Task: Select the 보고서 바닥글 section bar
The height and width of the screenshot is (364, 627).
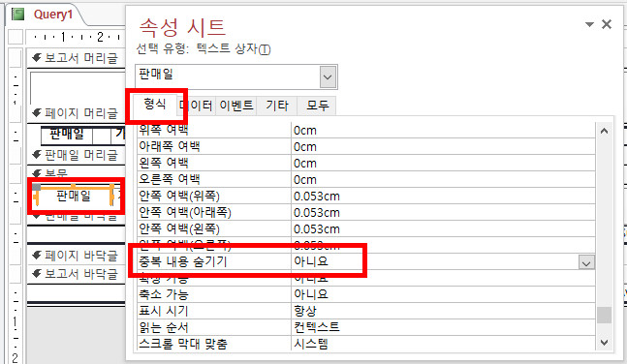Action: click(76, 274)
